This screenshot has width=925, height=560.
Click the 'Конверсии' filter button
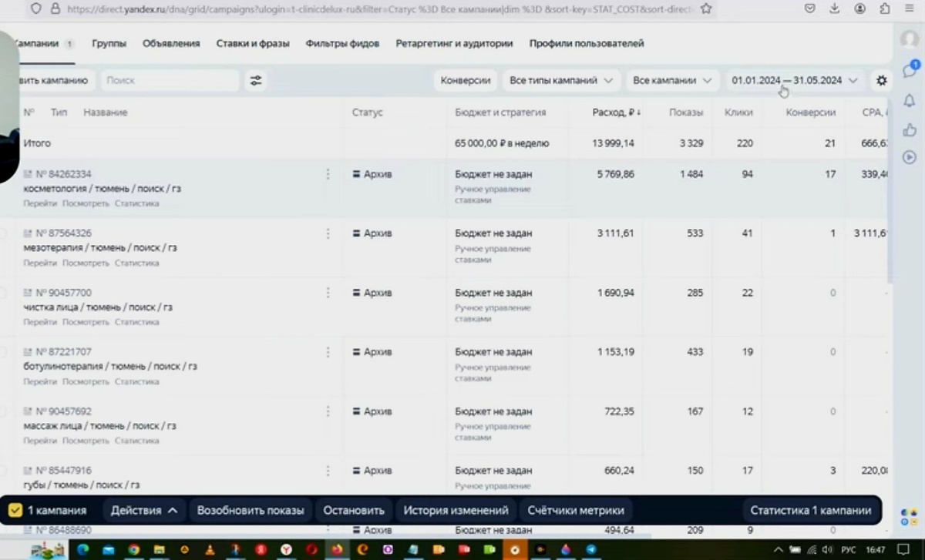pos(466,80)
